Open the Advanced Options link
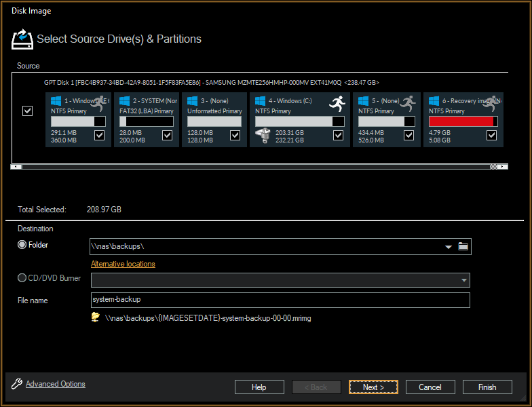The image size is (532, 407). 56,384
